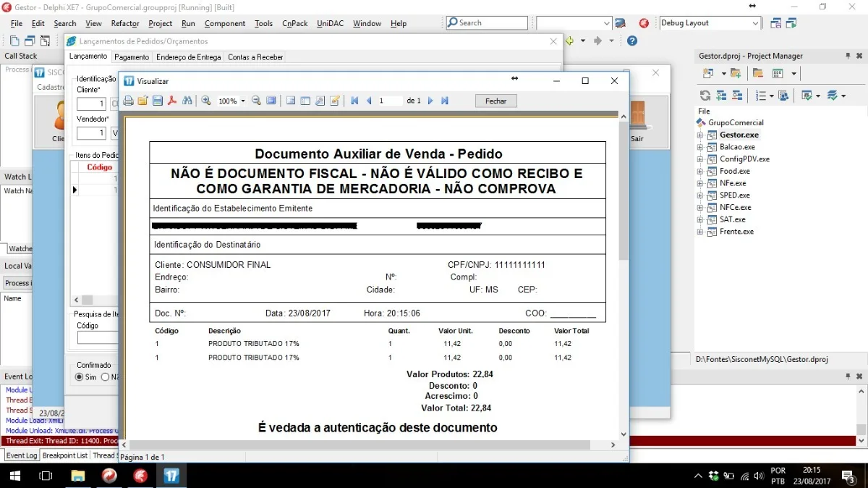Viewport: 868px width, 488px height.
Task: Switch to Contas a Receber tab
Action: point(255,57)
